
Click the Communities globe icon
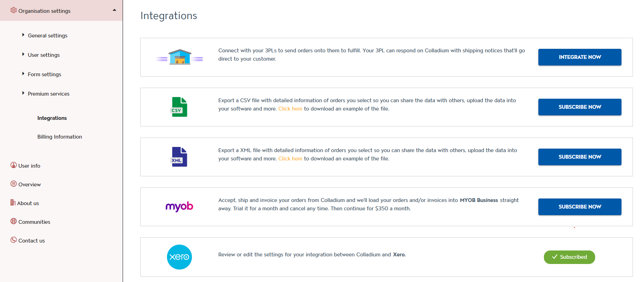14,221
